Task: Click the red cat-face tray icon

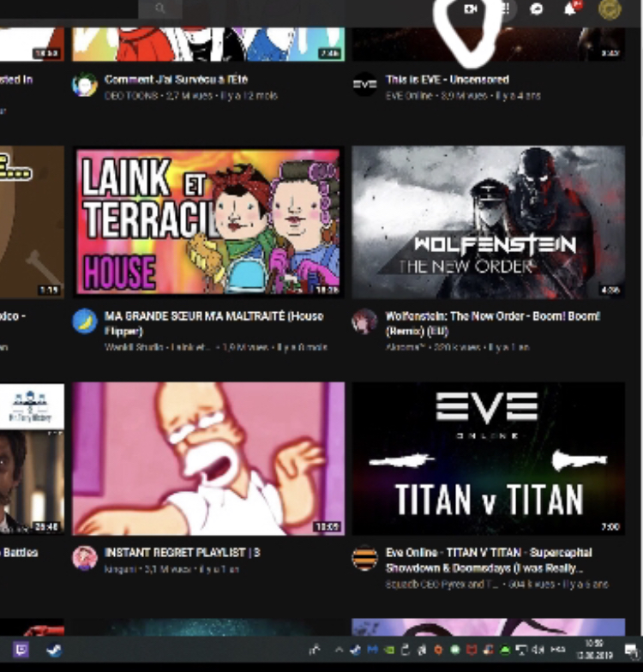Action: pos(472,650)
